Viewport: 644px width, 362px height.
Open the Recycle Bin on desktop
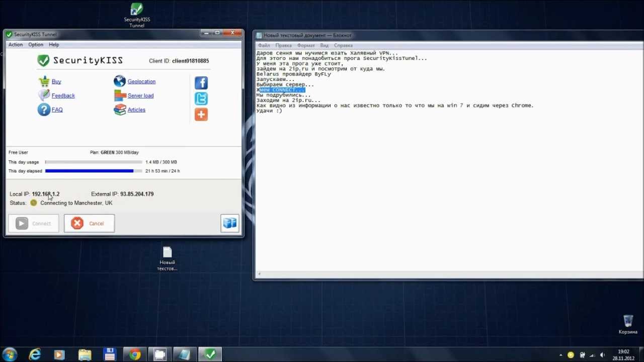click(628, 325)
